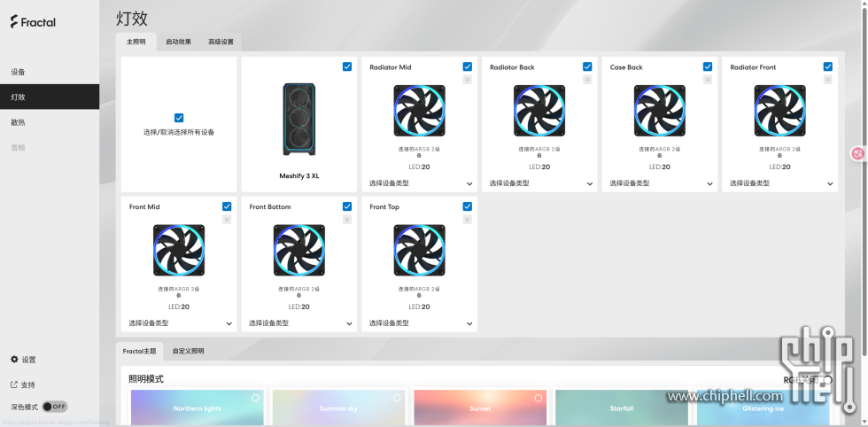Click the support external-link icon
Image resolution: width=868 pixels, height=427 pixels.
tap(14, 384)
